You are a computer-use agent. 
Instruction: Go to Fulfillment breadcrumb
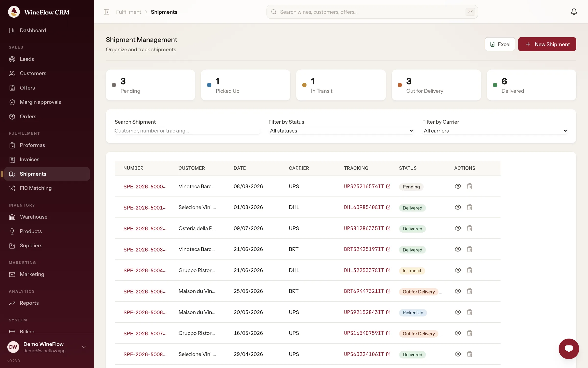pos(129,12)
